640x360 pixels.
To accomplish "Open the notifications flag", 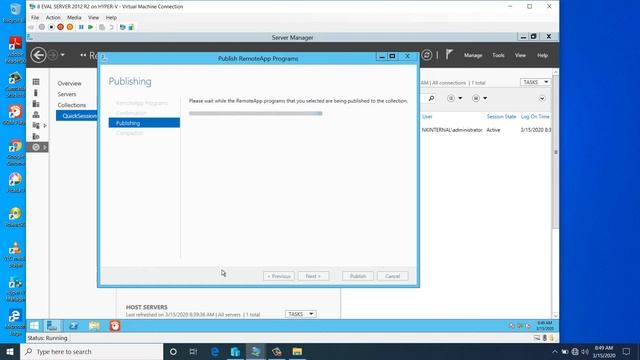I will [449, 54].
